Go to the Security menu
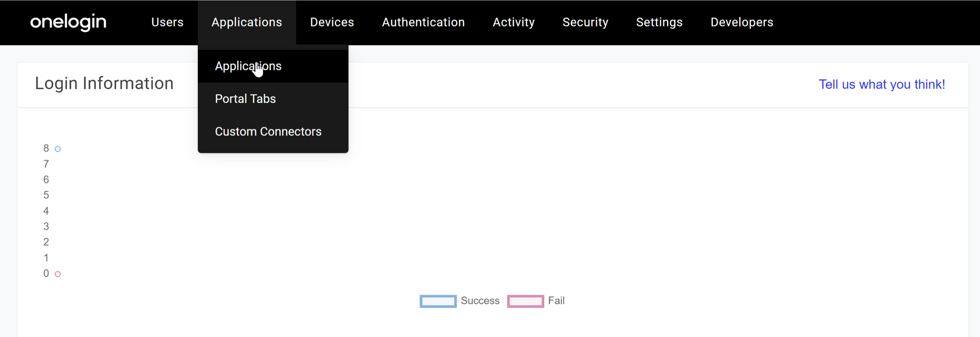 point(585,22)
